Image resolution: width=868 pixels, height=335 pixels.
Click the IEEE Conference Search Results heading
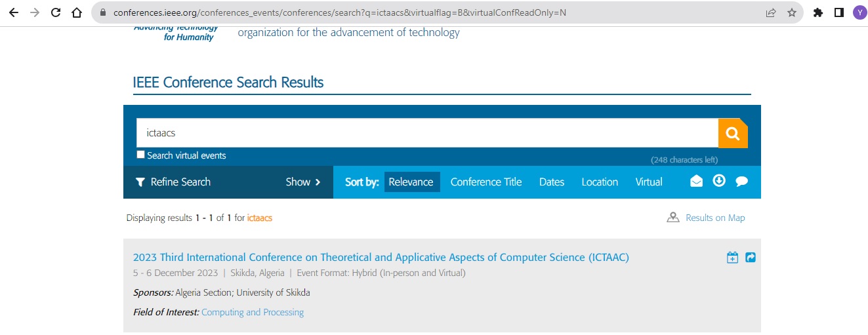[228, 83]
